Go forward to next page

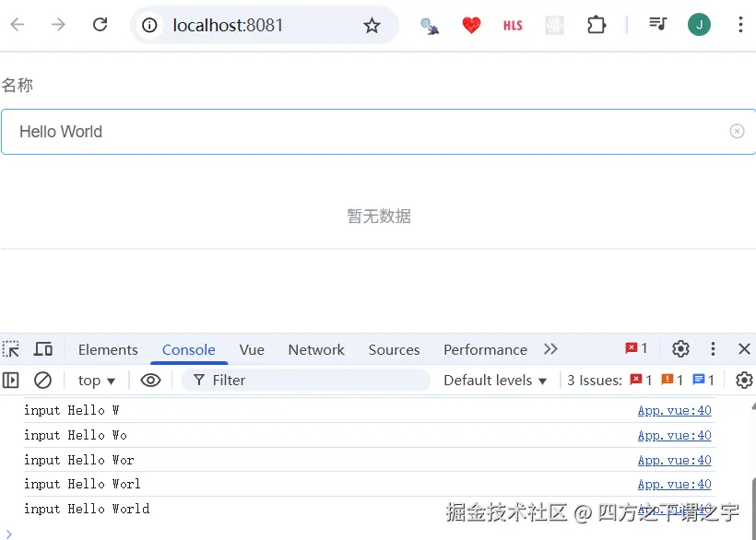pos(58,25)
